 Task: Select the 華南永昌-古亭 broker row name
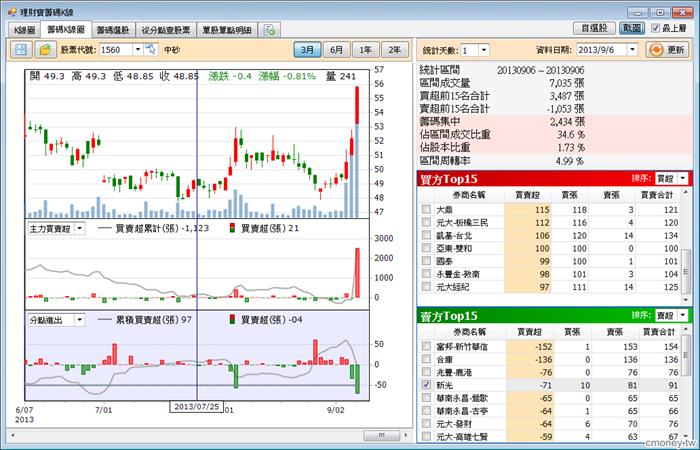pyautogui.click(x=462, y=411)
